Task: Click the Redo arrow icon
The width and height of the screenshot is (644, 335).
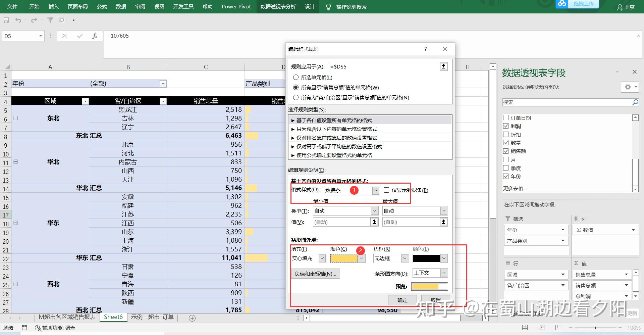Action: 34,20
